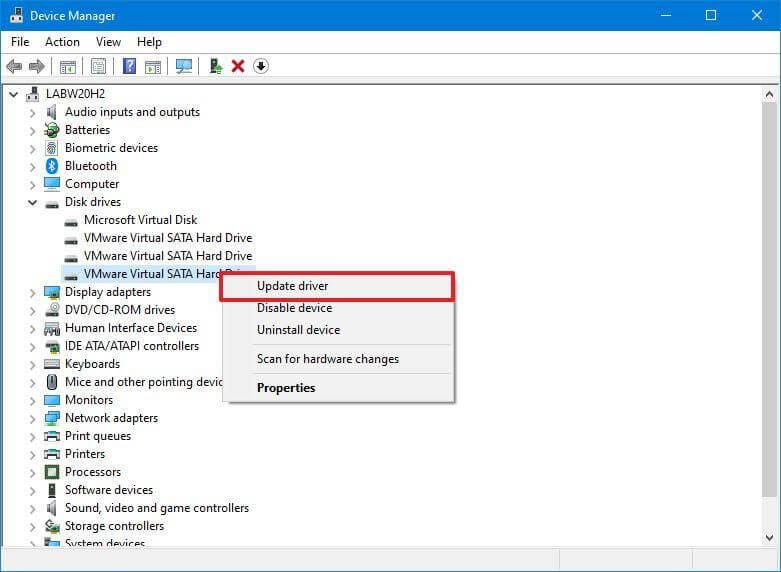Screen dimensions: 781x572
Task: Select Disable device in context menu
Action: point(294,308)
